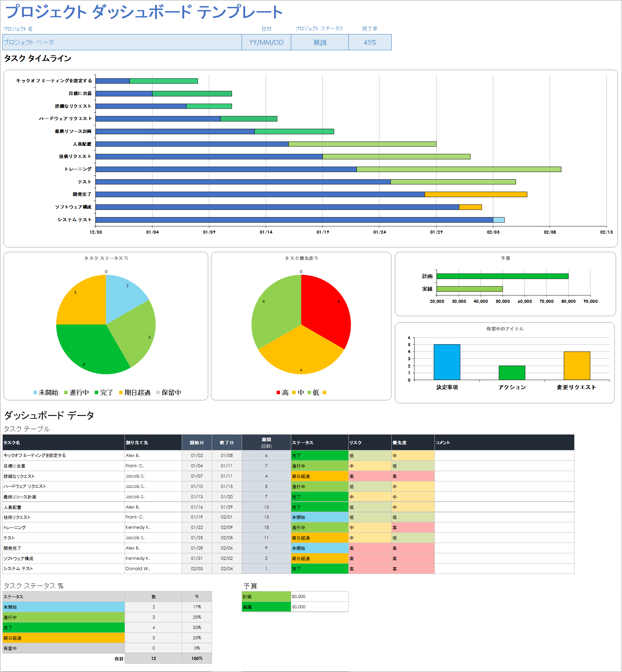622x672 pixels.
Task: Click the 未開始 status in 技術リクエスト row
Action: tap(320, 517)
